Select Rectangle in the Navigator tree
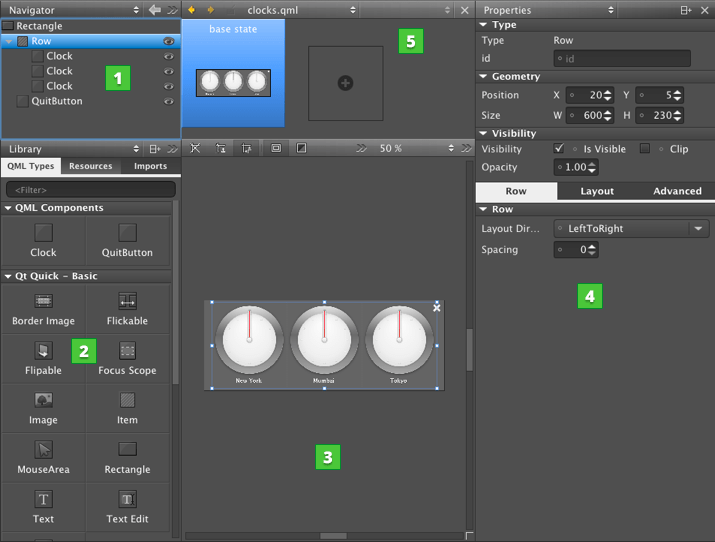This screenshot has height=542, width=715. (39, 26)
